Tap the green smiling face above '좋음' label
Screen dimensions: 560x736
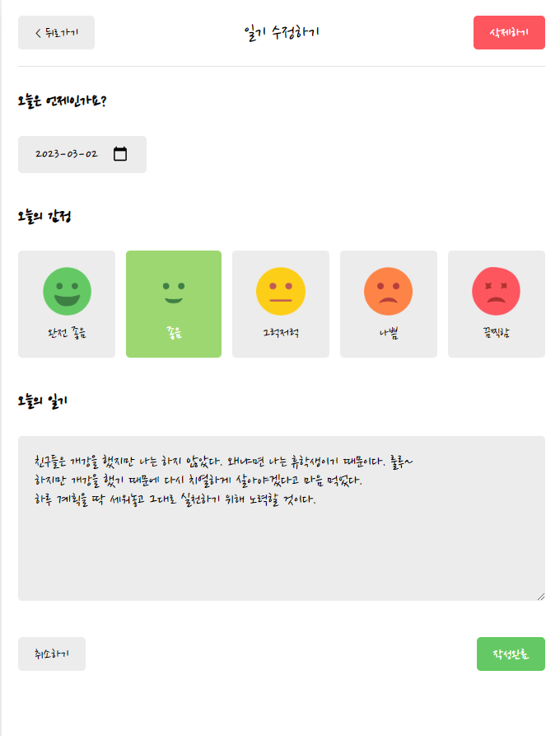coord(173,290)
